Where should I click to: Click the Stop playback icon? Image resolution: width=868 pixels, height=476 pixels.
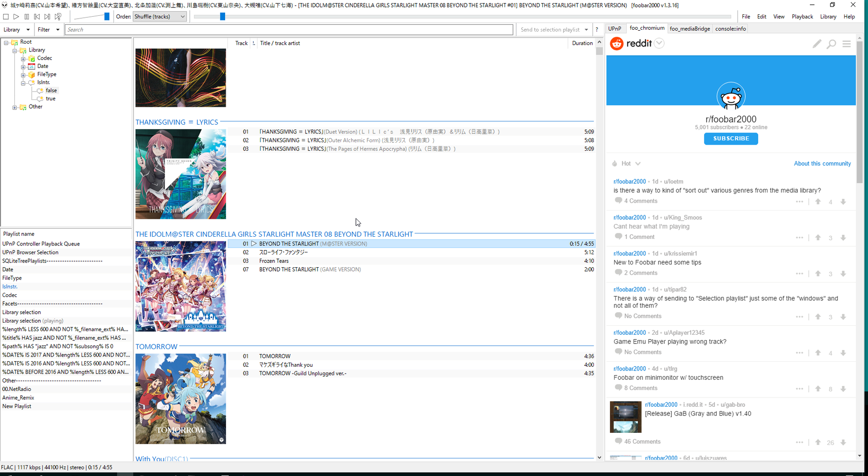(6, 17)
